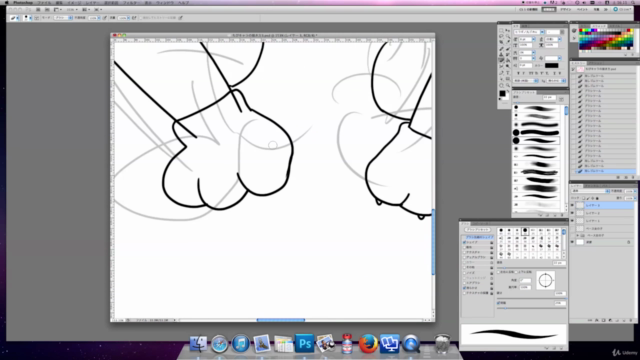
Task: Toggle the Shape Dynamics checkbox in Brush panel
Action: pyautogui.click(x=464, y=242)
